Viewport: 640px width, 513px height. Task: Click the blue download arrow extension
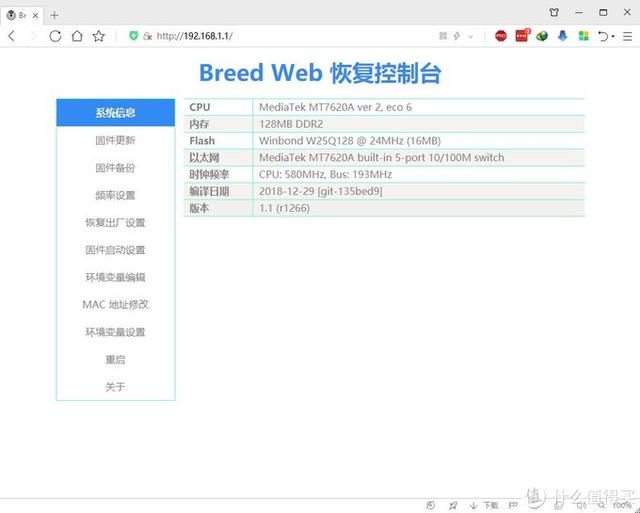pos(562,36)
